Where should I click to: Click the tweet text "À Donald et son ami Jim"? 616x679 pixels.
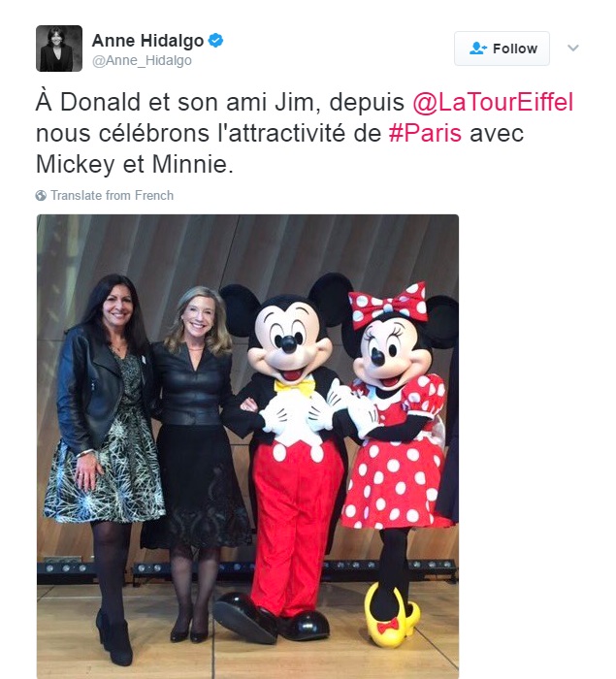tap(175, 103)
